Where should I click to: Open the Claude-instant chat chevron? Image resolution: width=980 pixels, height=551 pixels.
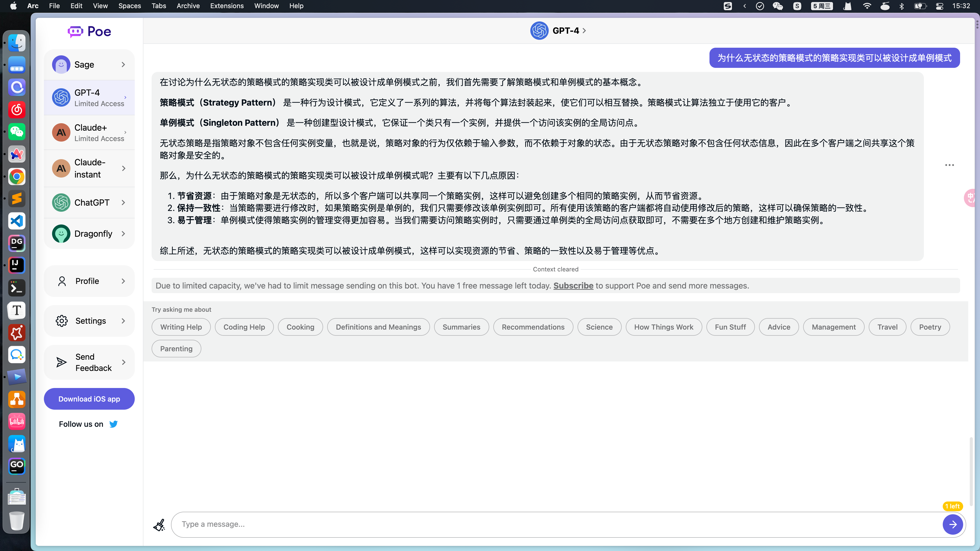123,168
